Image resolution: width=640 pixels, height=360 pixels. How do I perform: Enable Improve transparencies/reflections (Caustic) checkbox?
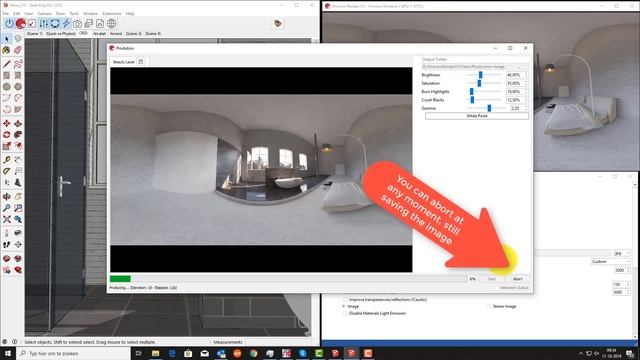(346, 300)
